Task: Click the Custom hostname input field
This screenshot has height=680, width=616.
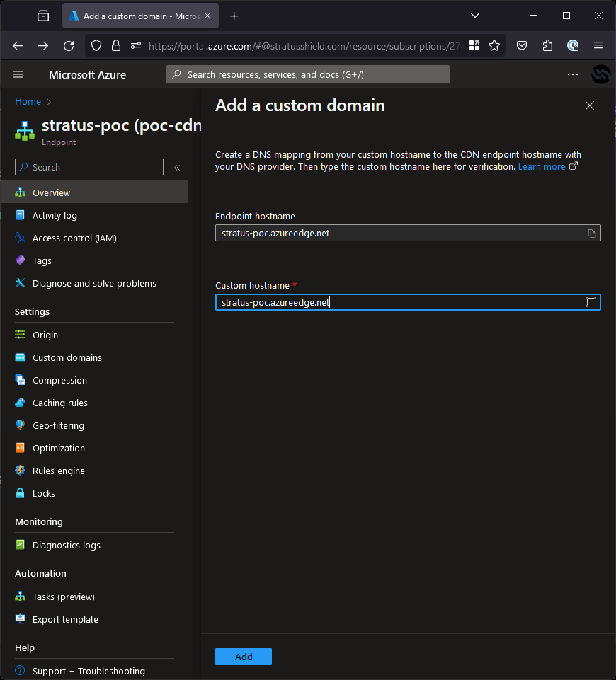Action: (x=408, y=302)
